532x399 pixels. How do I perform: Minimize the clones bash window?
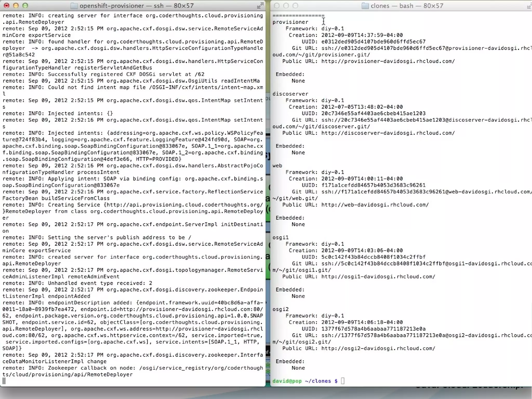286,5
